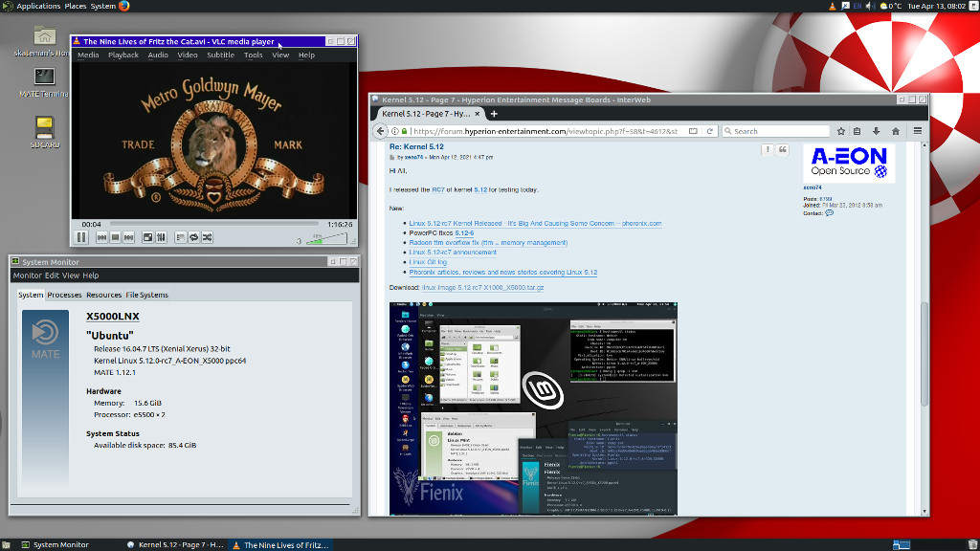The height and width of the screenshot is (551, 980).
Task: Adjust the VLC volume slider
Action: tap(326, 238)
